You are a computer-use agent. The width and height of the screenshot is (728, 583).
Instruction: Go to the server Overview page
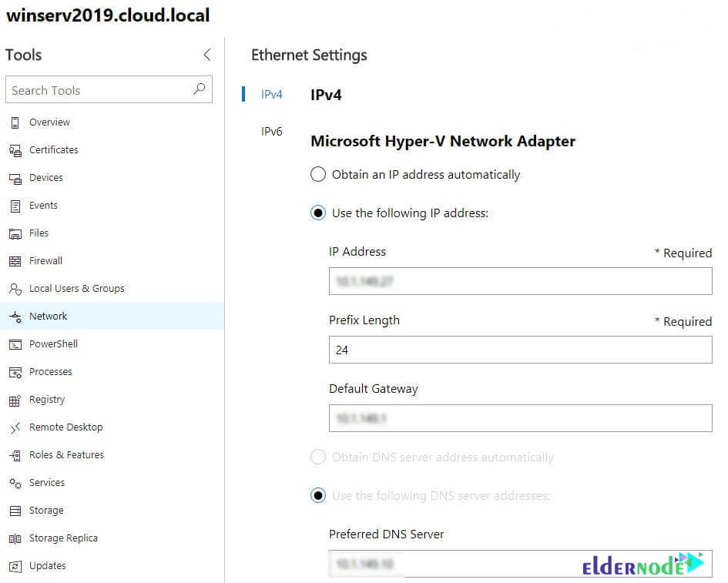[x=49, y=122]
